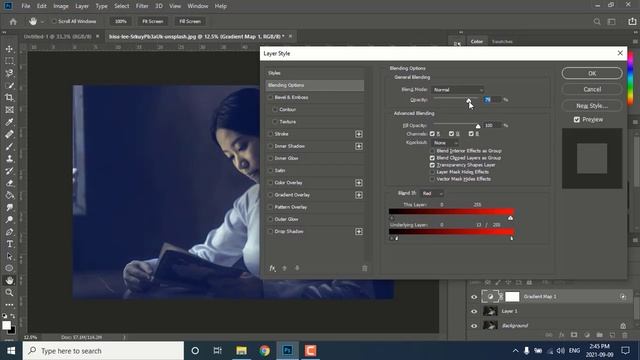
Task: Open the Blend If channel dropdown
Action: point(432,193)
